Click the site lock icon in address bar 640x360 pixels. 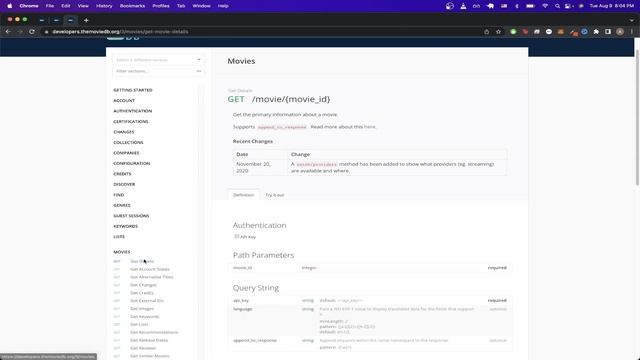tap(47, 31)
